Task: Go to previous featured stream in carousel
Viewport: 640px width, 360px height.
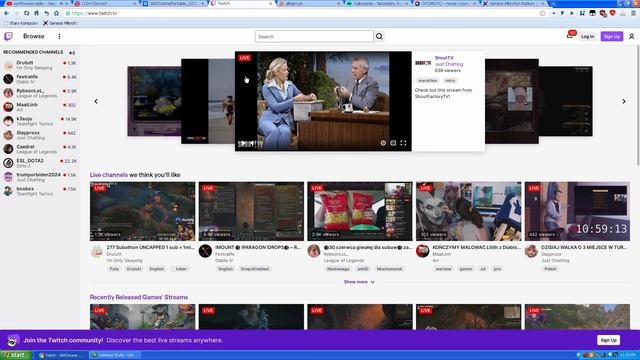Action: 96,101
